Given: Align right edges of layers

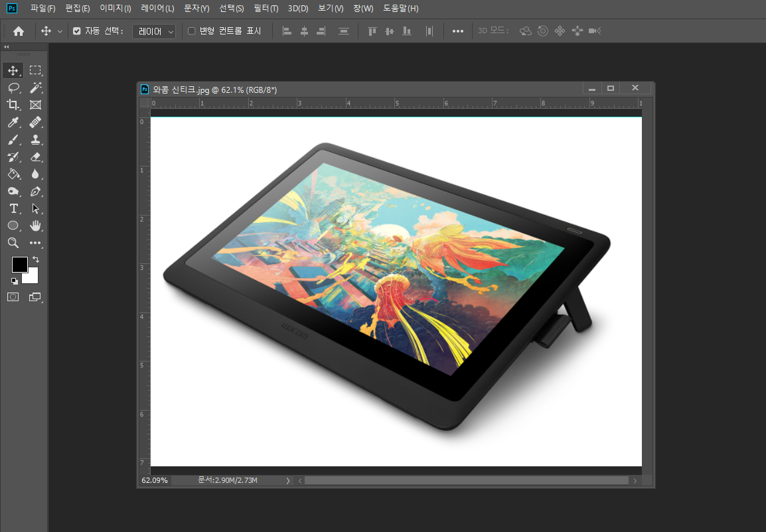Looking at the screenshot, I should tap(321, 31).
